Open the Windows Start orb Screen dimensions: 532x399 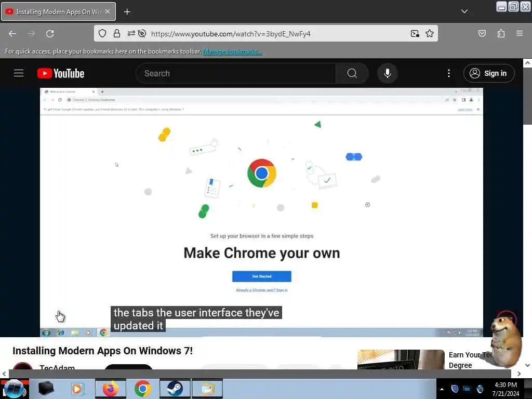[14, 389]
